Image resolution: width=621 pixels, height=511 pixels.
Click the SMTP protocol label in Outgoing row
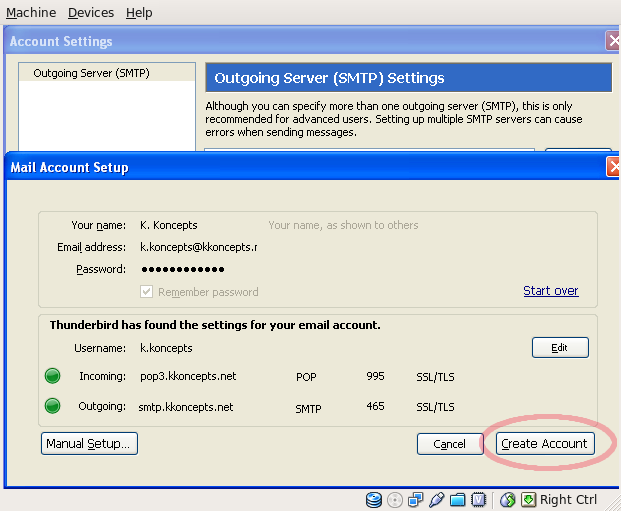coord(308,409)
